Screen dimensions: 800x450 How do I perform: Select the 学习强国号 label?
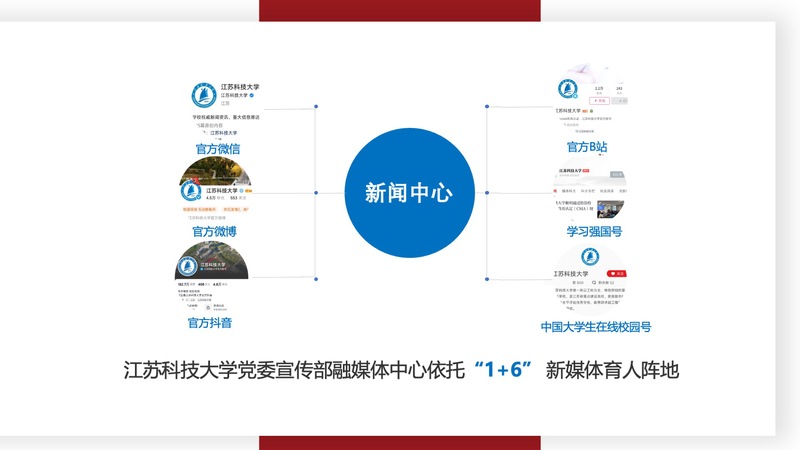(594, 231)
